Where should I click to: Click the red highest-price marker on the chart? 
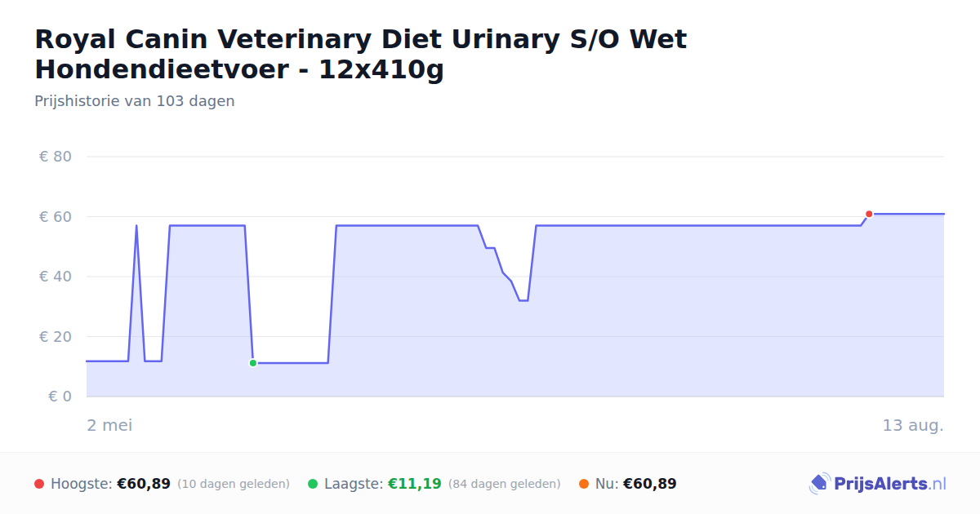click(869, 214)
